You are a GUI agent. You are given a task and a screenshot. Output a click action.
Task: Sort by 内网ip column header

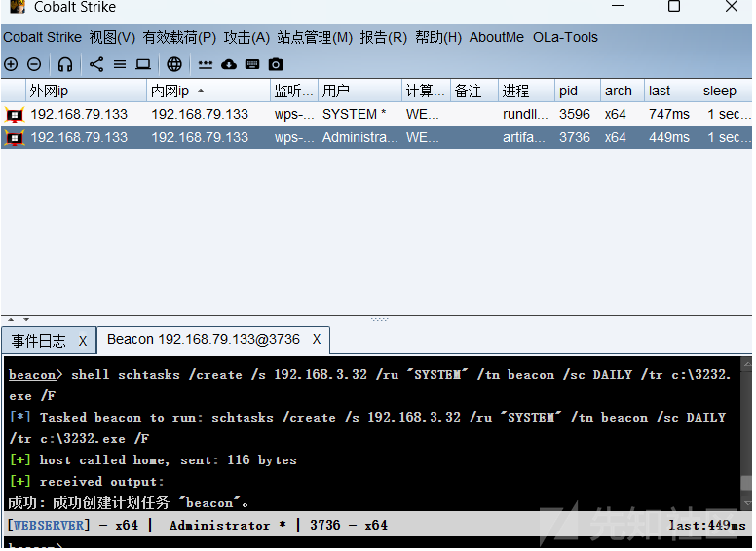(208, 91)
